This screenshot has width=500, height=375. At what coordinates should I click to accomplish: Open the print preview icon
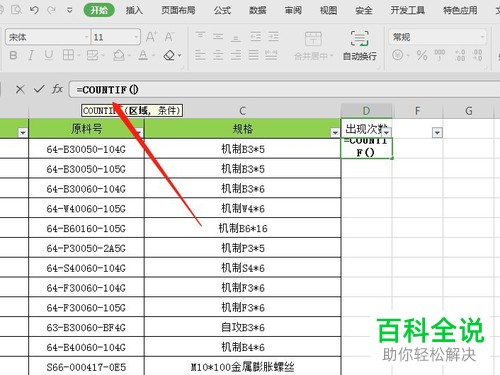[x=16, y=10]
